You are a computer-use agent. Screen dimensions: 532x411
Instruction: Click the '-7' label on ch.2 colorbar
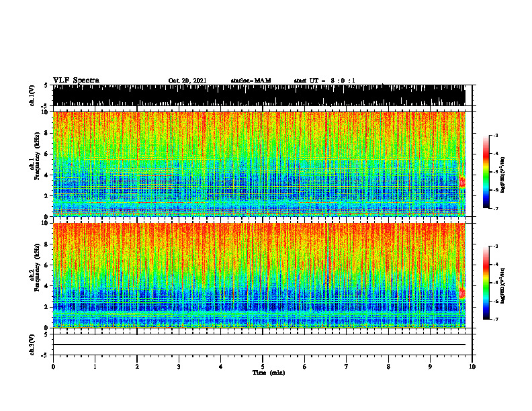[x=496, y=319]
